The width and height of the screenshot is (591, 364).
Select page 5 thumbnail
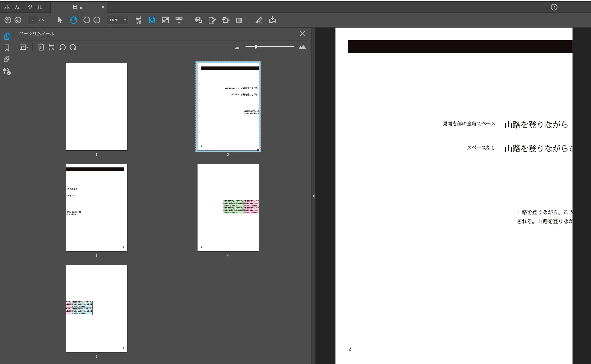click(x=97, y=309)
